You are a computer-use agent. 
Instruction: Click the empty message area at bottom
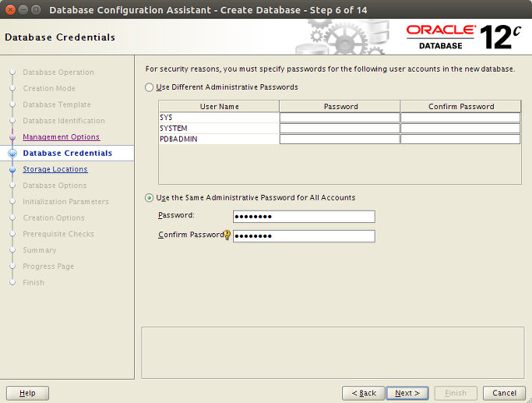(x=333, y=353)
